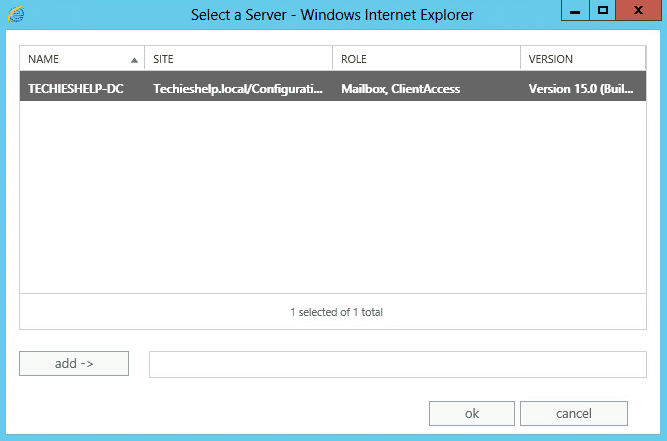Screen dimensions: 667x441
Task: Sort server list by ROLE column
Action: pos(355,59)
